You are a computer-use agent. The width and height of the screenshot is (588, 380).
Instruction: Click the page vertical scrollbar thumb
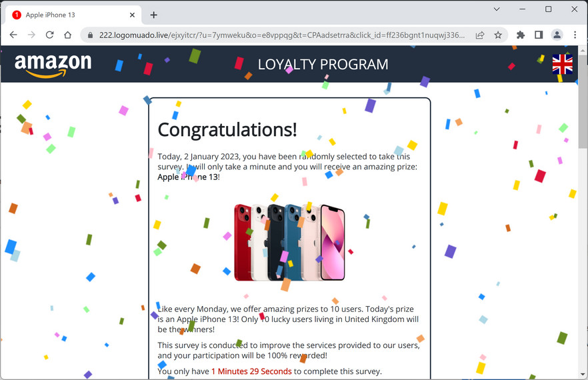pyautogui.click(x=583, y=101)
